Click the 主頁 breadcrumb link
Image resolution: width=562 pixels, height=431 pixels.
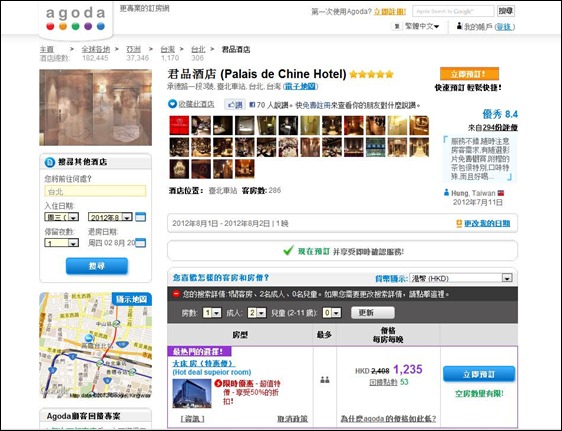[x=47, y=49]
